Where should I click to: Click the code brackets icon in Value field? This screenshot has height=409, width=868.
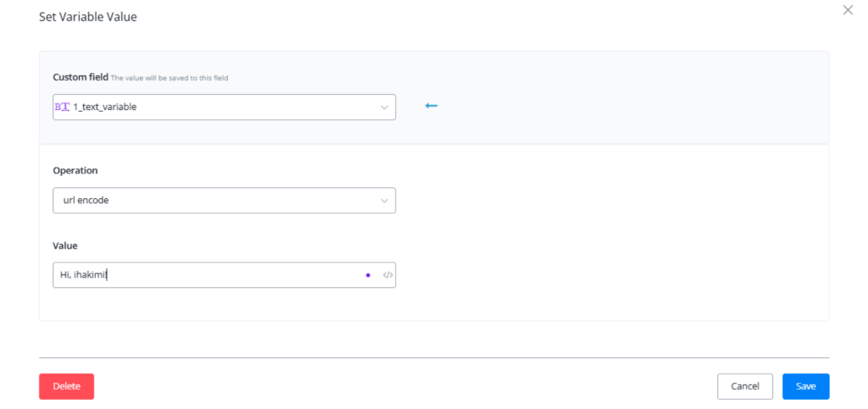[387, 275]
